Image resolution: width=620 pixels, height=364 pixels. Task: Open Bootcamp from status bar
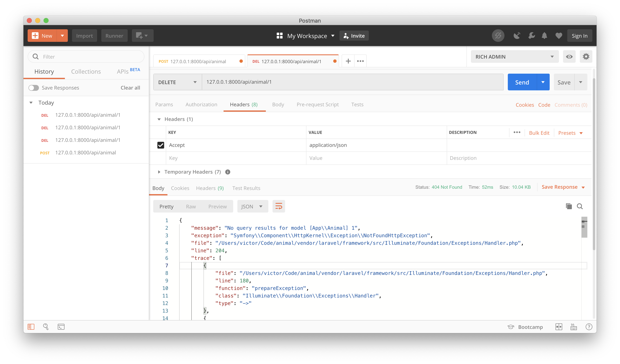(525, 327)
